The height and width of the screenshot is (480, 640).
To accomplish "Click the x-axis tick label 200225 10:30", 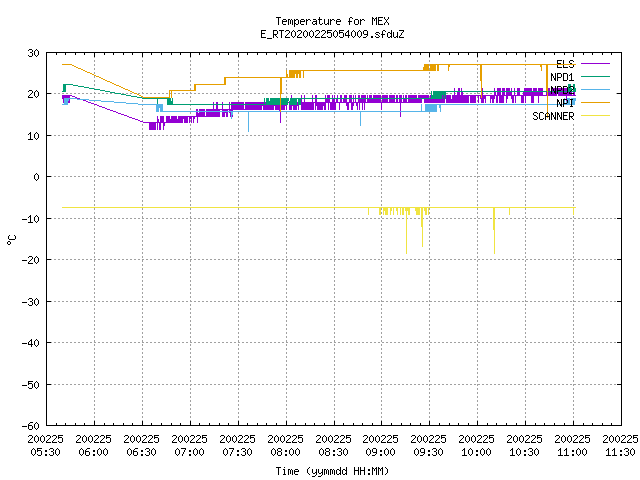I will click(524, 446).
